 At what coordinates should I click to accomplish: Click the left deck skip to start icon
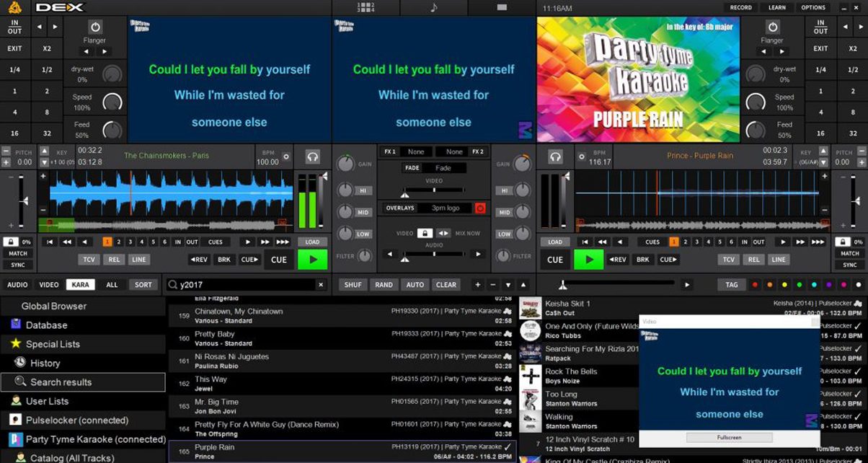[x=49, y=242]
